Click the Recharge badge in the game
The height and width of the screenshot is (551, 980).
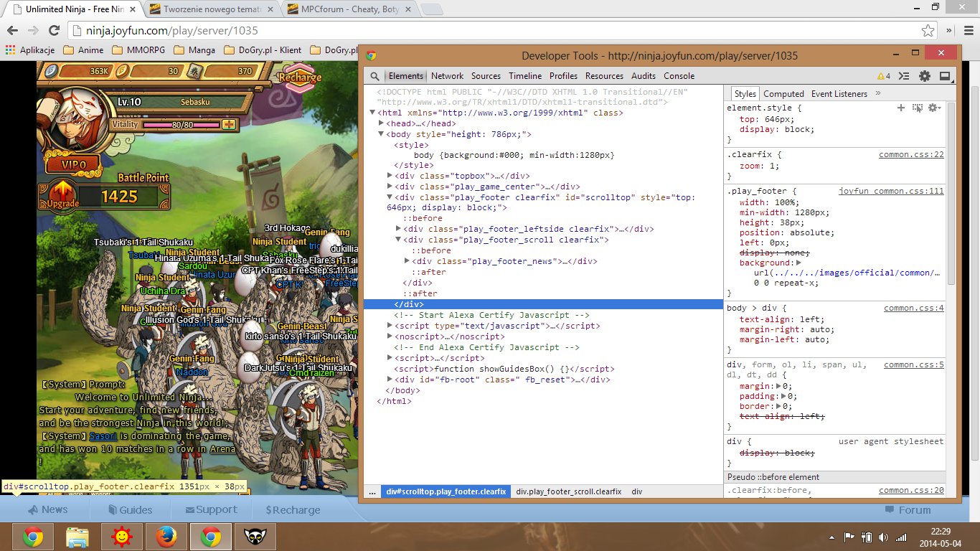click(x=300, y=77)
